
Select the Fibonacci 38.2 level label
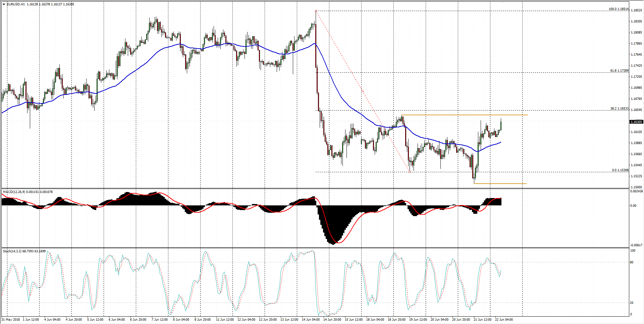(619, 109)
